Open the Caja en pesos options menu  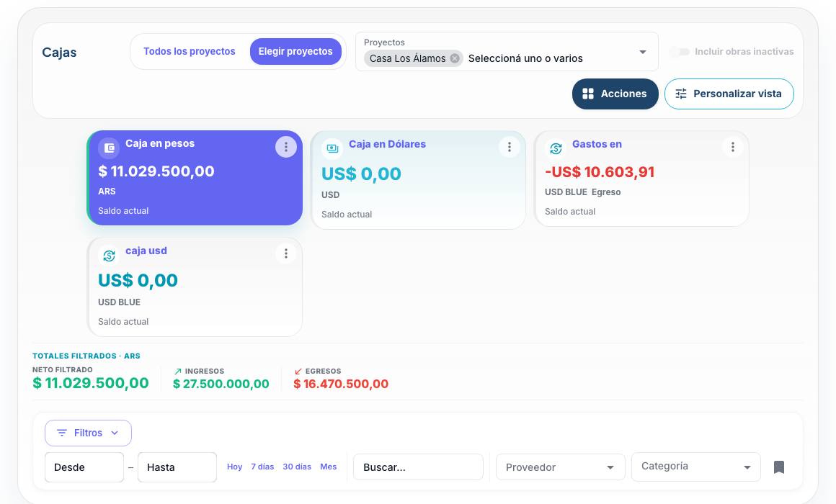286,147
